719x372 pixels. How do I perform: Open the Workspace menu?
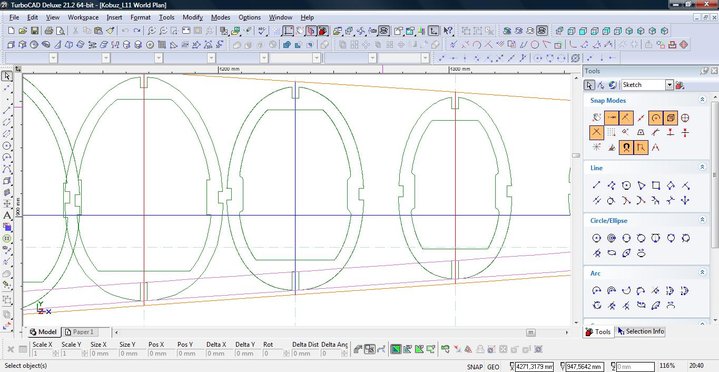(83, 17)
